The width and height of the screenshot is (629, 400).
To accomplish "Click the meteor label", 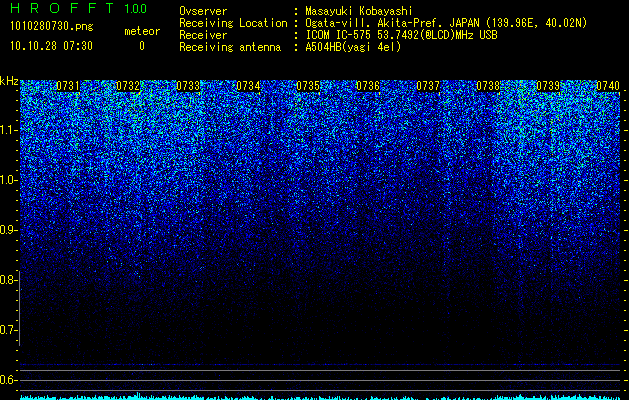I will (x=142, y=31).
